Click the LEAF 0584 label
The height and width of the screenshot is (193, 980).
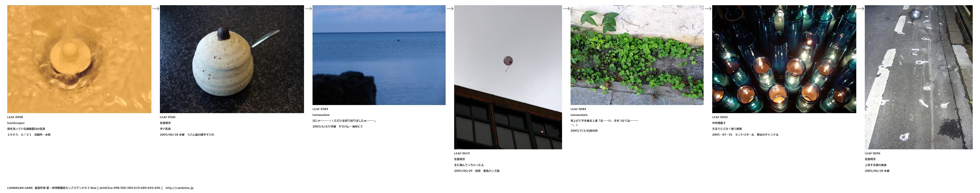click(320, 109)
